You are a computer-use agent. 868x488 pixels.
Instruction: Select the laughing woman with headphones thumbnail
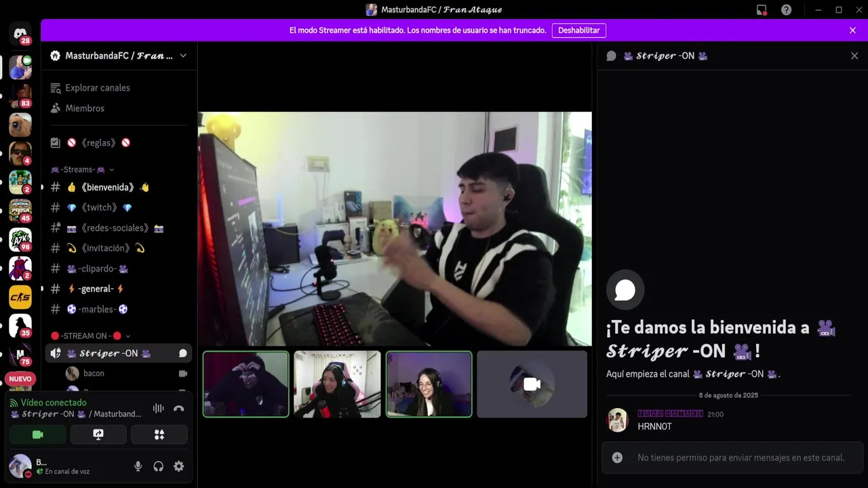(x=429, y=384)
